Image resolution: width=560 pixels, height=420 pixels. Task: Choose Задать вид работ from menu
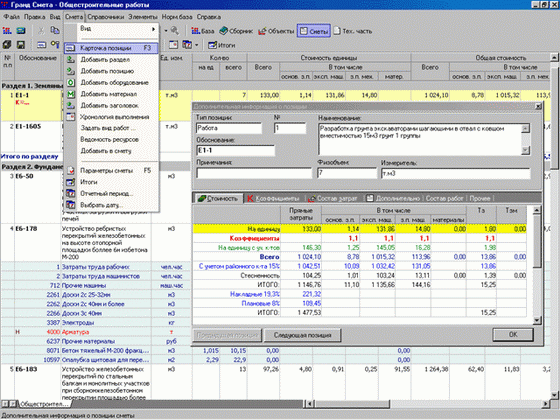pos(111,128)
